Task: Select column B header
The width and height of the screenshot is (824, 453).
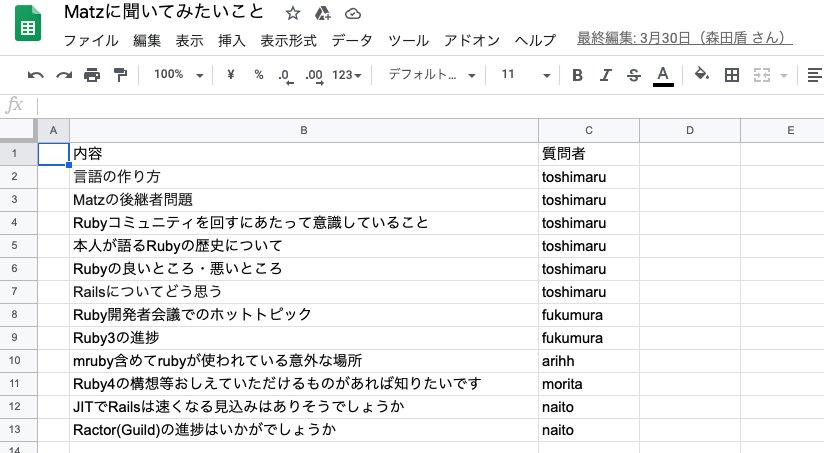Action: coord(304,130)
